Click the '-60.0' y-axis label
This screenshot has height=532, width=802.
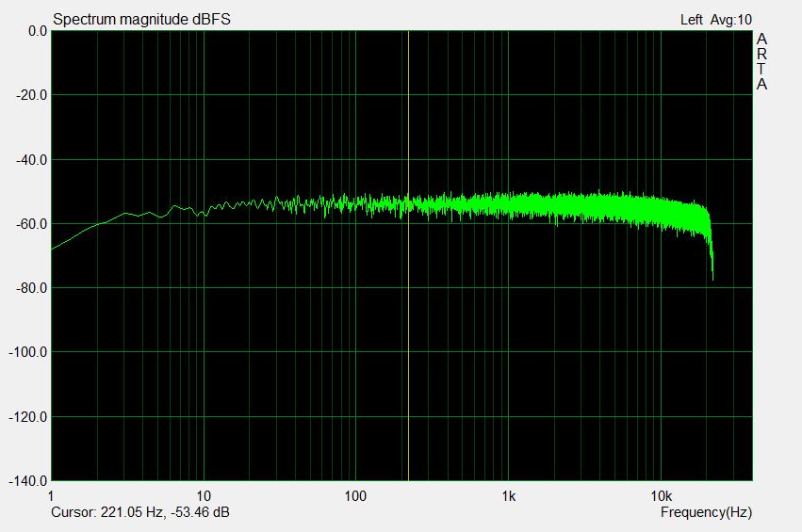click(32, 224)
